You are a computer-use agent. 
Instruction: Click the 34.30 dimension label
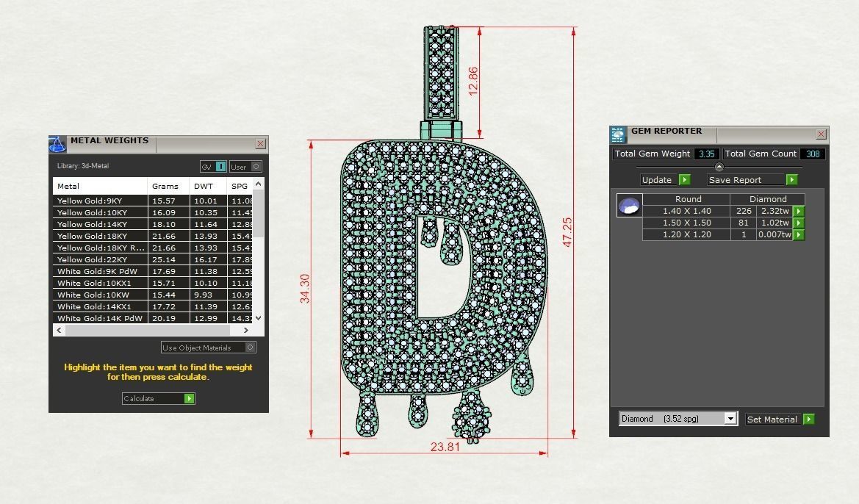pyautogui.click(x=305, y=288)
